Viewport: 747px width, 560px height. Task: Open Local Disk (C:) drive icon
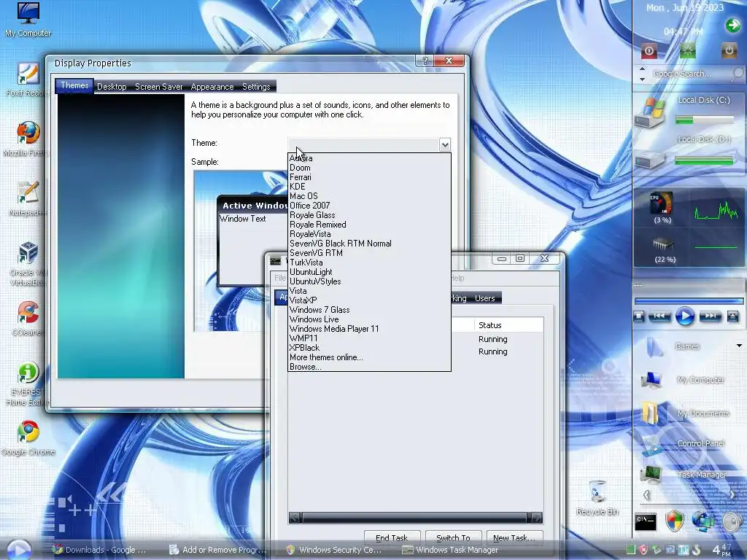coord(651,112)
